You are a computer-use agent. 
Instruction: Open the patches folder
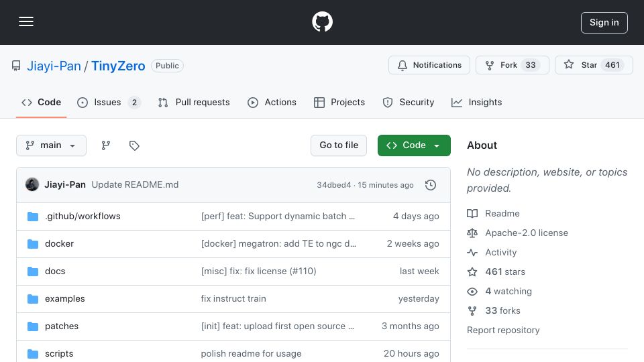[x=62, y=326]
